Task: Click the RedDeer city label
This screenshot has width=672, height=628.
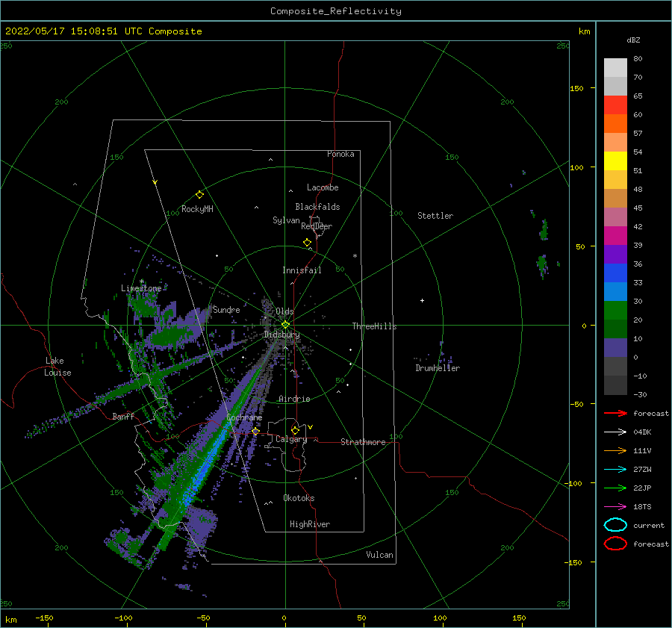Action: [x=317, y=226]
